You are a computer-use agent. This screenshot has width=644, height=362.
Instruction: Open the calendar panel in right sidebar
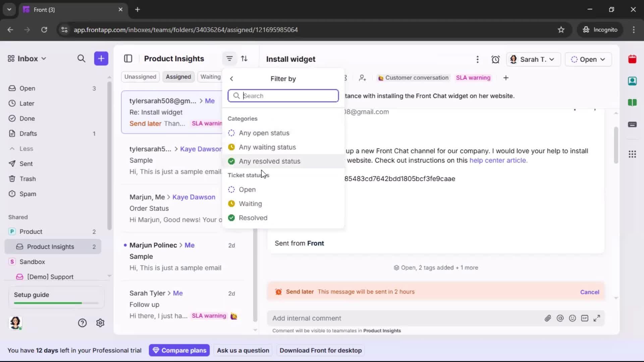633,59
